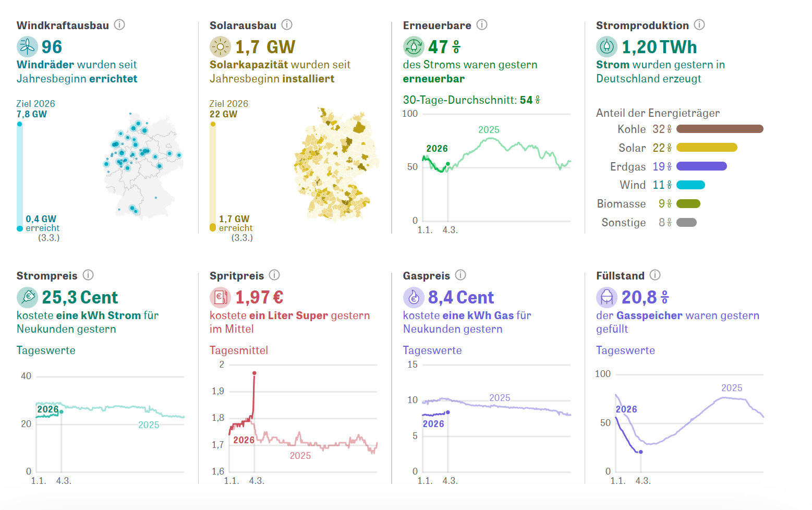Click the sun icon for solar capacity
The width and height of the screenshot is (812, 510).
click(220, 47)
